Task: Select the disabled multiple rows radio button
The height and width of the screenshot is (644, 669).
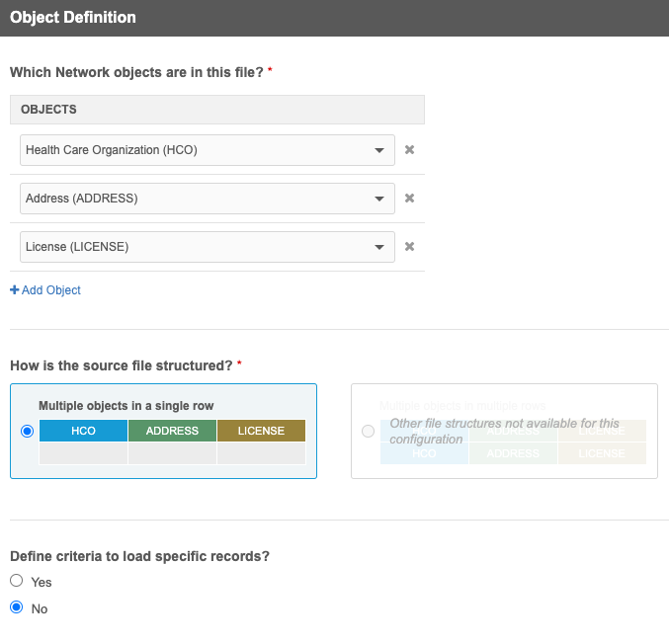Action: pos(368,431)
